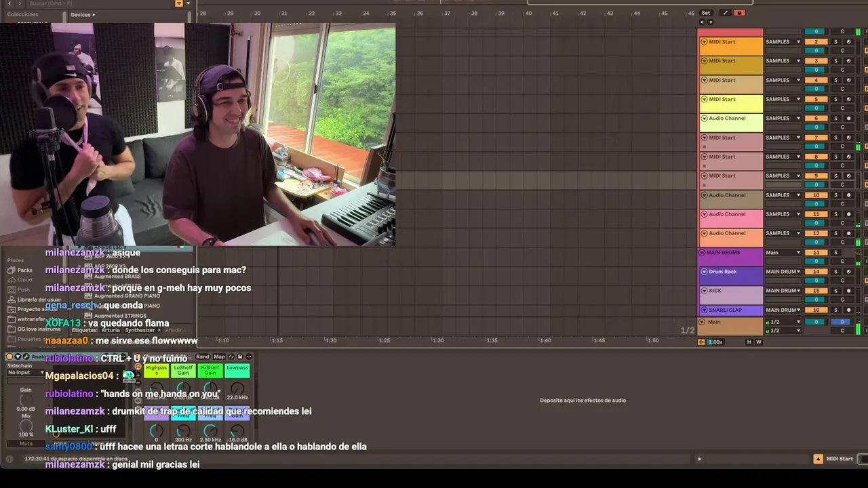Toggle track activator 2

point(816,42)
